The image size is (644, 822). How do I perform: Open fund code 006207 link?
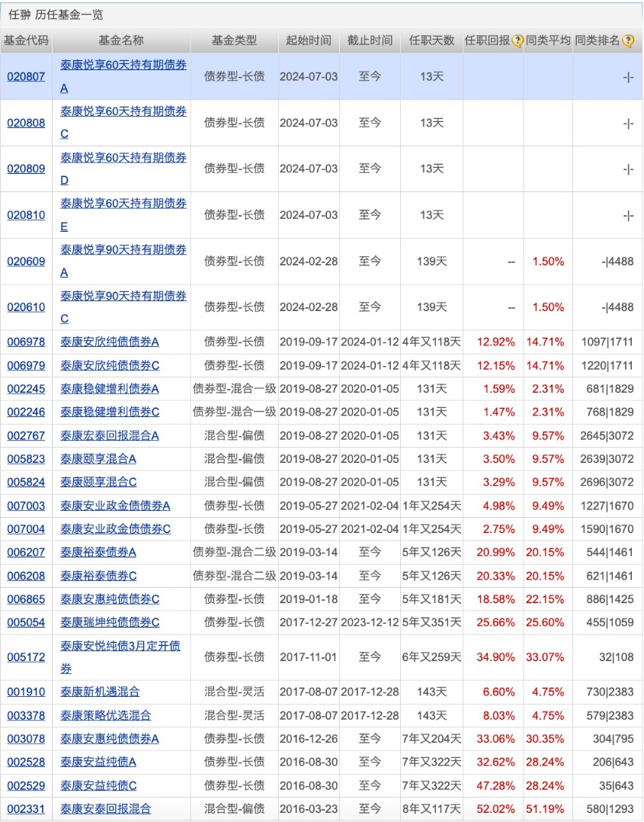26,553
